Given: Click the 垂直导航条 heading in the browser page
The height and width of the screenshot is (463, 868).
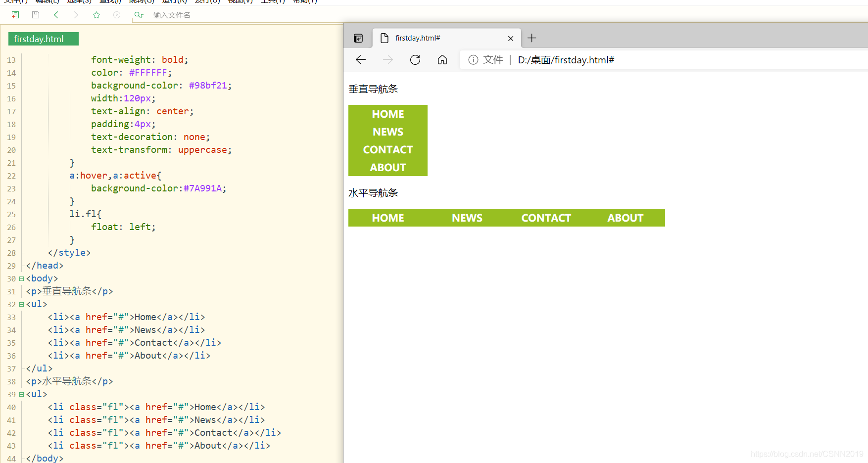Looking at the screenshot, I should pos(373,89).
